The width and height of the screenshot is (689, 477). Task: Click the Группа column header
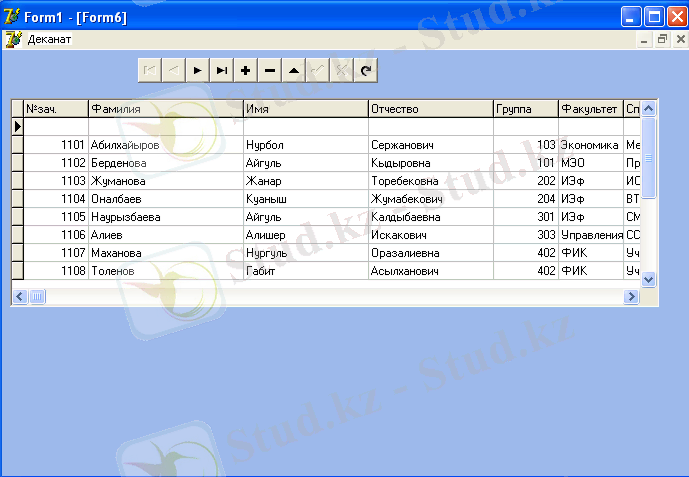pyautogui.click(x=526, y=109)
